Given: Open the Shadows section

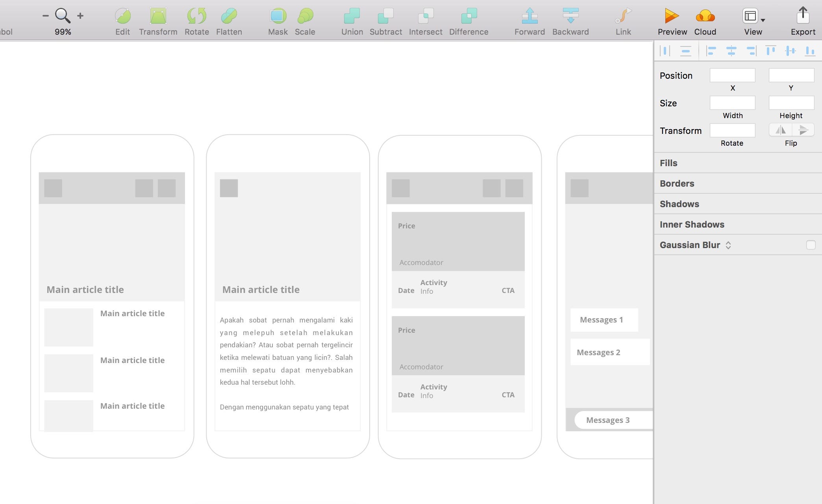Looking at the screenshot, I should click(679, 204).
